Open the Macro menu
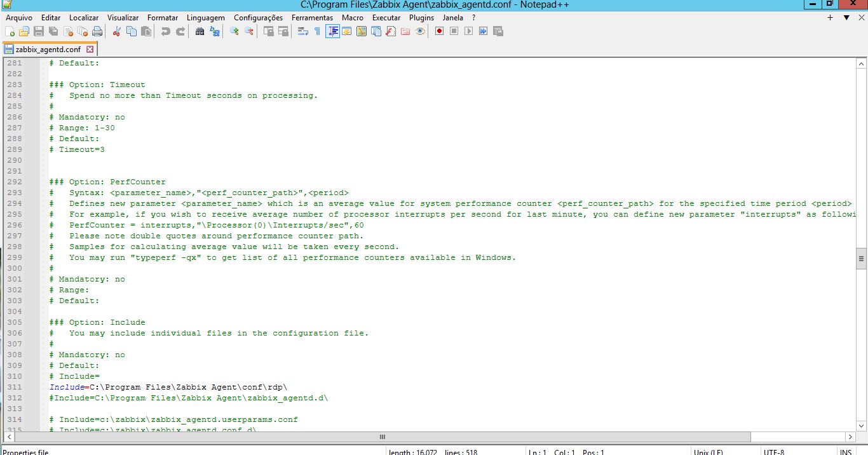The height and width of the screenshot is (455, 868). (x=353, y=18)
